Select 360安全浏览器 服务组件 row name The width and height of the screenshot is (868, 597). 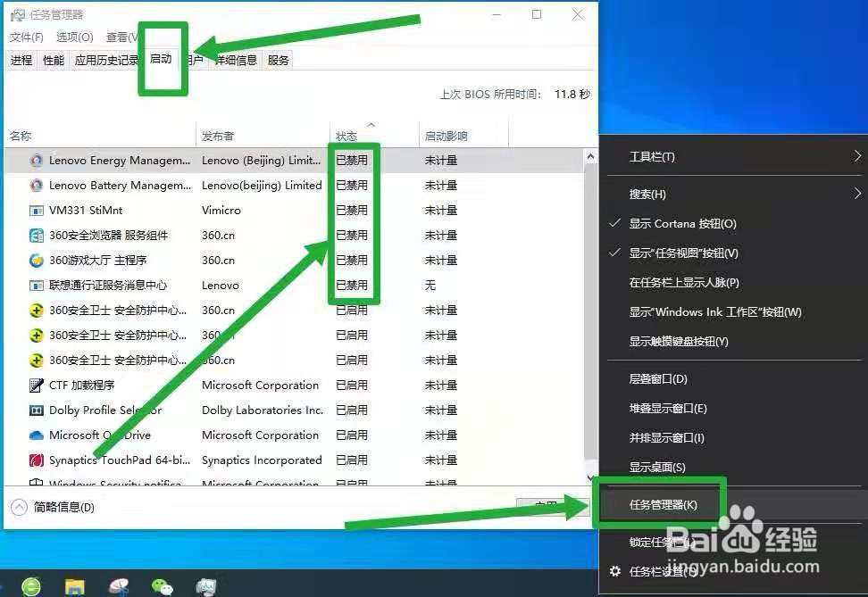tap(109, 236)
